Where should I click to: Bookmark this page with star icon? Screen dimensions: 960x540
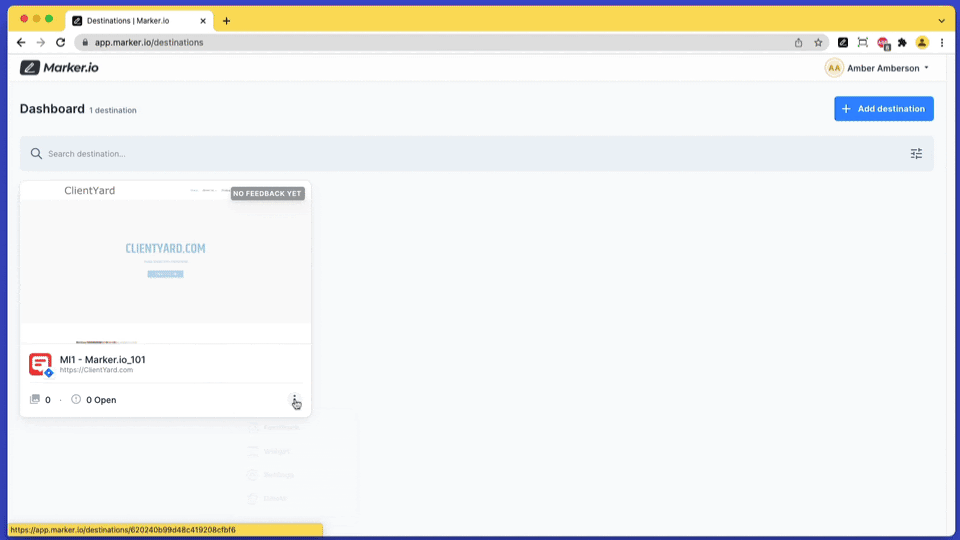coord(818,42)
